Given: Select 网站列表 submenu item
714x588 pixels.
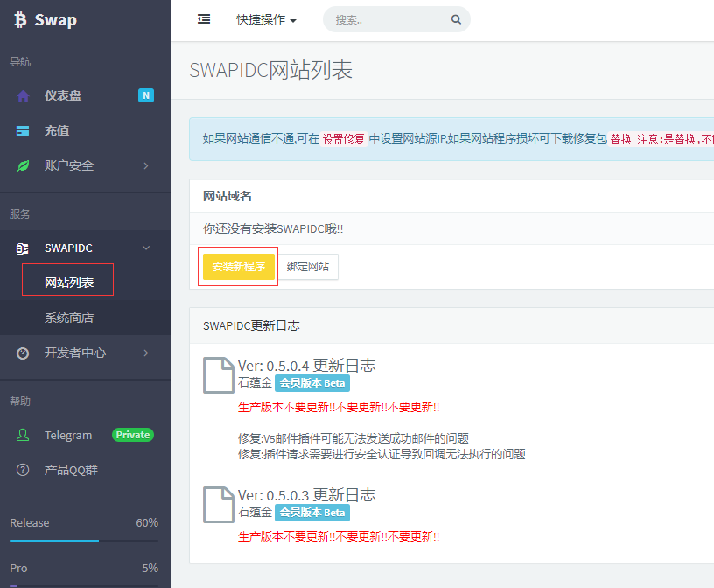Looking at the screenshot, I should coord(69,283).
